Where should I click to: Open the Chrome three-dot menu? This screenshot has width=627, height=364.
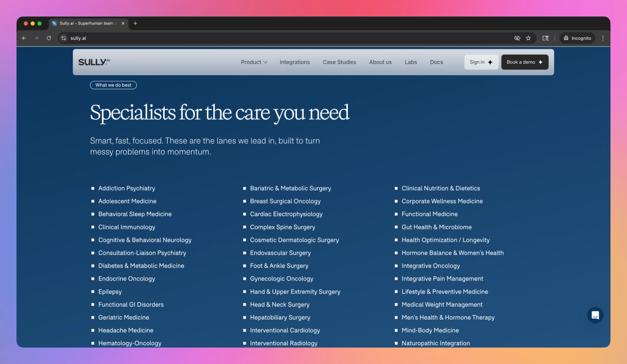coord(603,38)
